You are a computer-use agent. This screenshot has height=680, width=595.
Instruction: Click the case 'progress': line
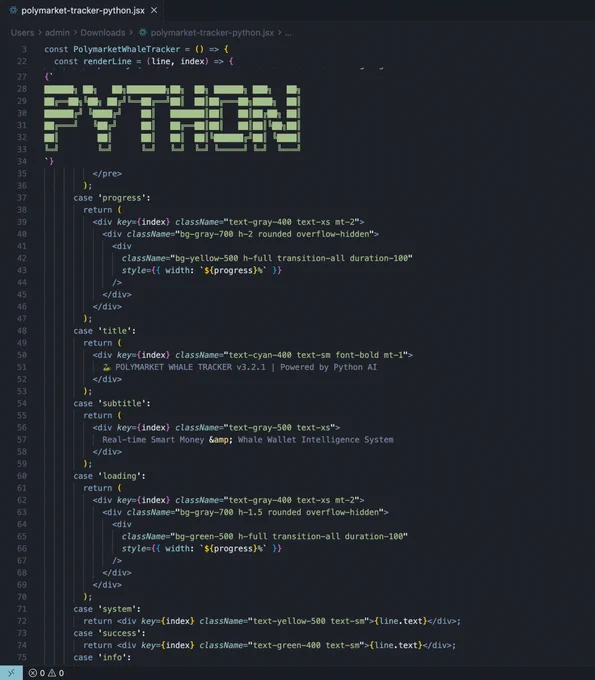112,198
